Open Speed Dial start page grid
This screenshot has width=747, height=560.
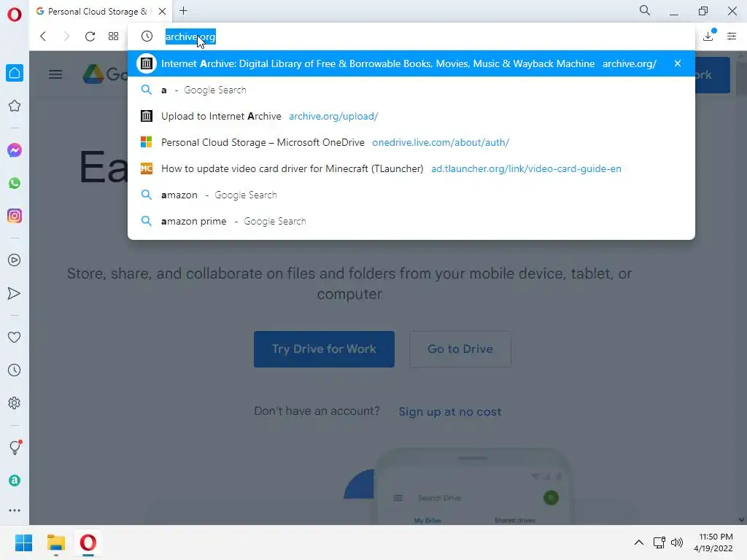coord(113,36)
